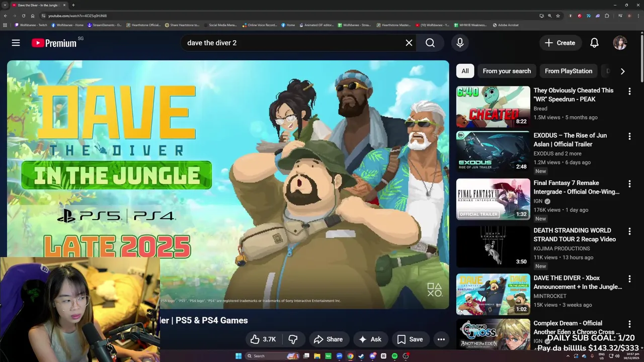Open the browser extensions puzzle icon

[x=607, y=16]
